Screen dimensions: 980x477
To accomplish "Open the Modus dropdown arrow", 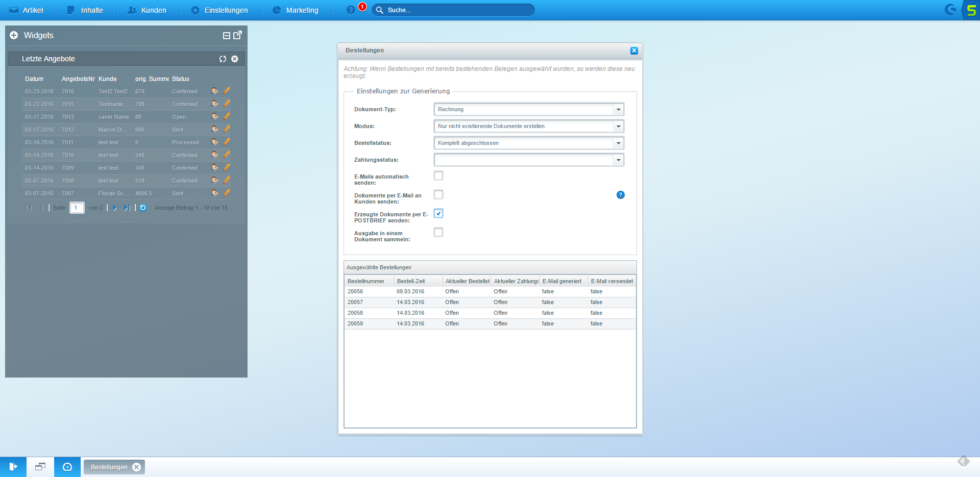I will coord(618,126).
